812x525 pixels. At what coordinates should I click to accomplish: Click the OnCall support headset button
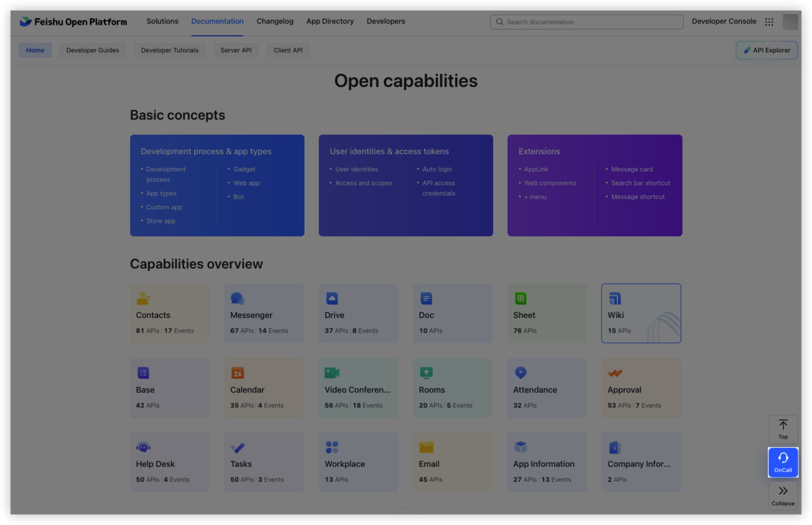click(x=783, y=462)
